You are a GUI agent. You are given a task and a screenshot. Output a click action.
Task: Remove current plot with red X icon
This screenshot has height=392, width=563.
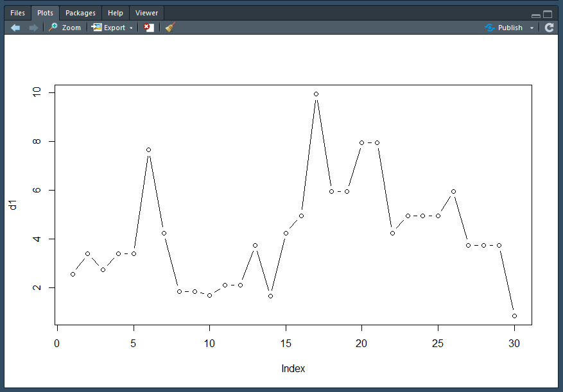(149, 28)
